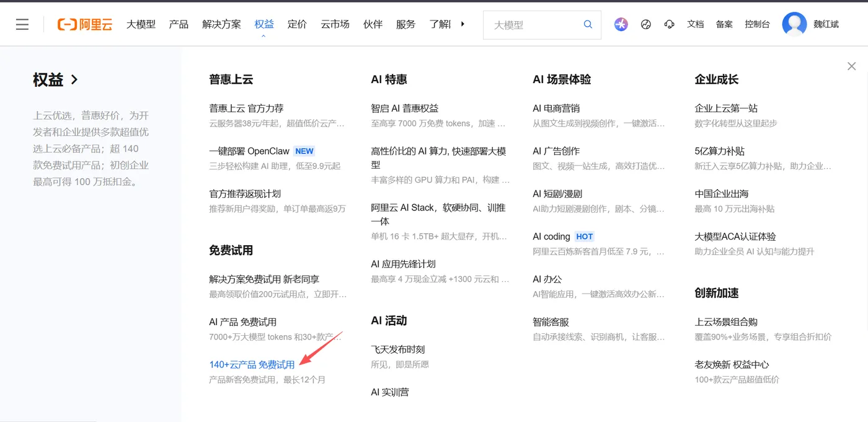Open the 服务 nav item
This screenshot has width=868, height=422.
[x=405, y=24]
